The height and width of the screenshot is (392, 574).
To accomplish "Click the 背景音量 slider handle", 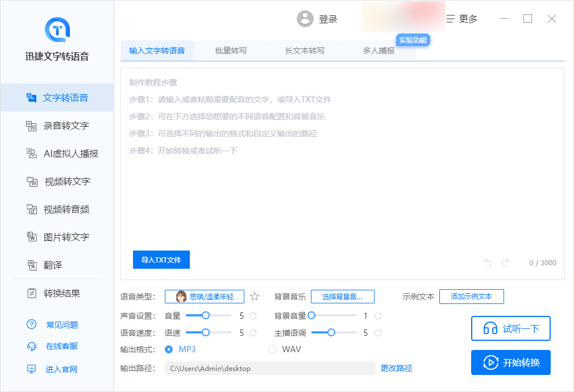I will coord(311,315).
